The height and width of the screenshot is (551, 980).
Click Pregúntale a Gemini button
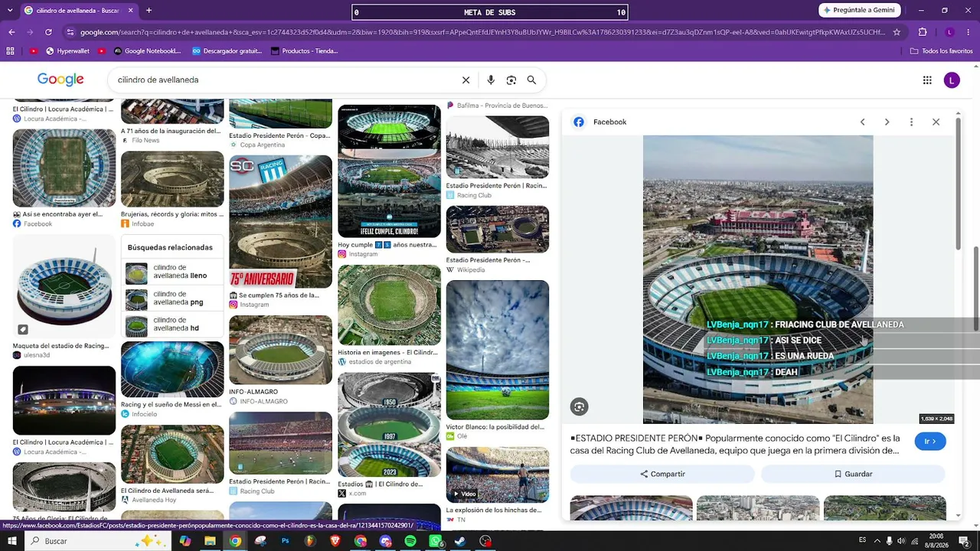pyautogui.click(x=861, y=11)
